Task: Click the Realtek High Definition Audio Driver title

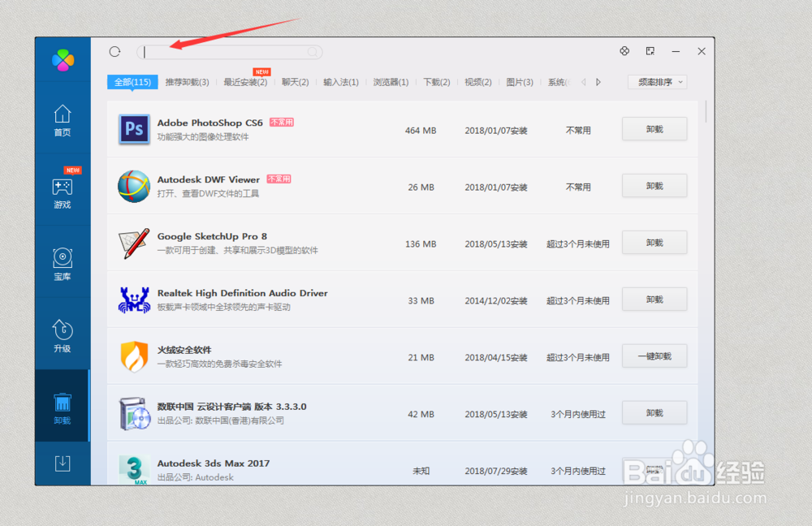Action: pyautogui.click(x=242, y=293)
